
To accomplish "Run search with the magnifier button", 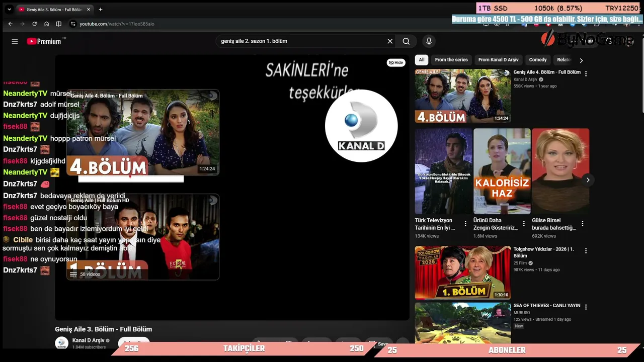I will (406, 41).
